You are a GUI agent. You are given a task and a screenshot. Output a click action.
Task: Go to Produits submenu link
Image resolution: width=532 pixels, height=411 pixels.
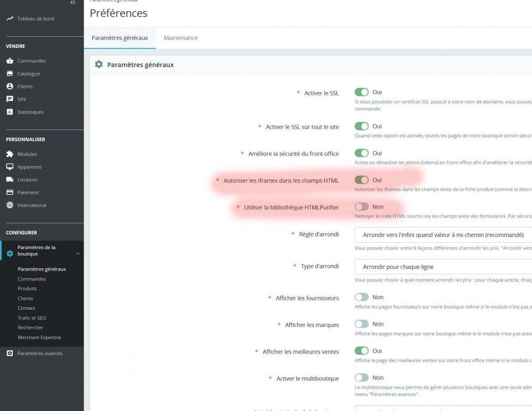tap(27, 289)
